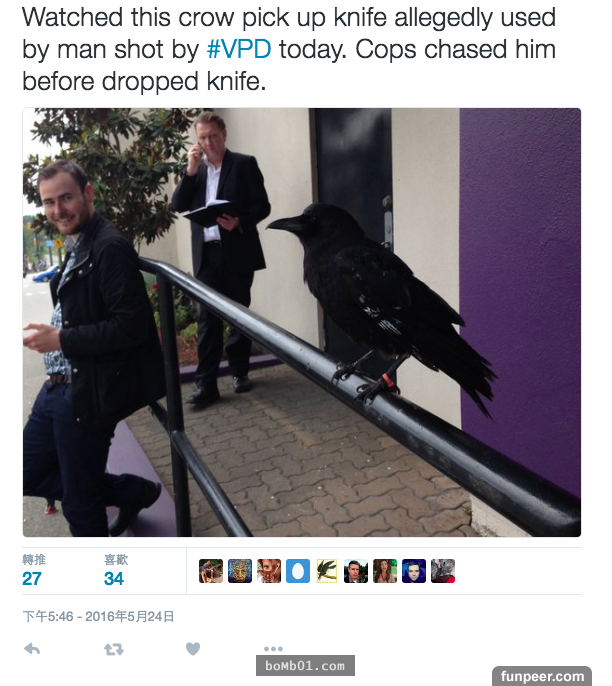Open the colorful mask avatar profile
The width and height of the screenshot is (612, 686).
click(x=240, y=571)
